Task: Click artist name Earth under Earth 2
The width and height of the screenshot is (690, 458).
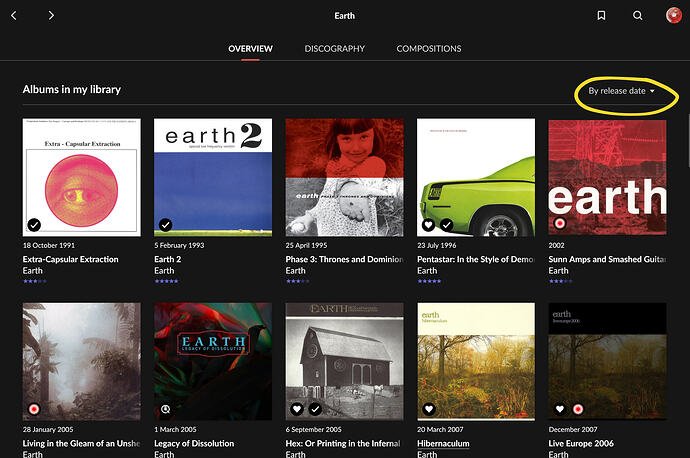Action: tap(164, 271)
